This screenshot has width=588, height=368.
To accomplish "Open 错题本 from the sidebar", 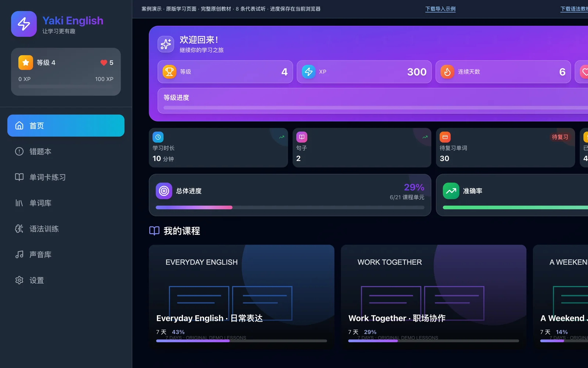I will pyautogui.click(x=66, y=151).
